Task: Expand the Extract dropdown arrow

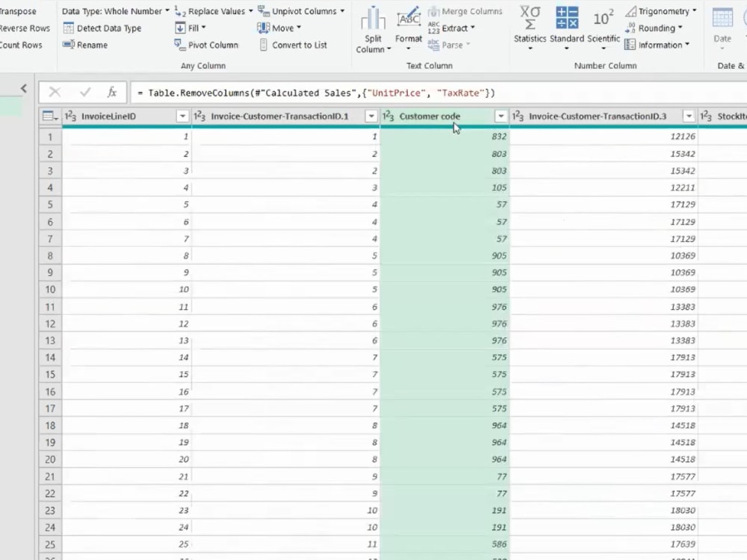Action: point(473,28)
